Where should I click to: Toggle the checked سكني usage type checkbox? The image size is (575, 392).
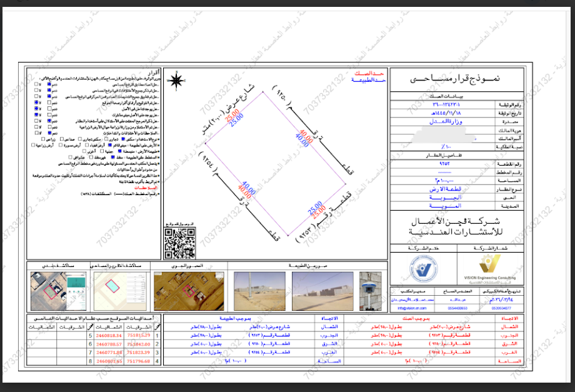(x=123, y=139)
